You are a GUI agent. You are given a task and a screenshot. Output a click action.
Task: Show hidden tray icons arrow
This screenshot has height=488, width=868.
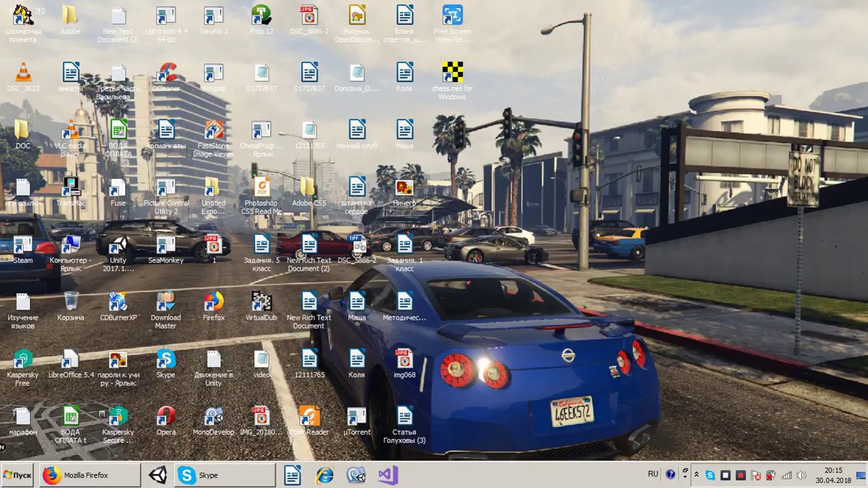[696, 475]
